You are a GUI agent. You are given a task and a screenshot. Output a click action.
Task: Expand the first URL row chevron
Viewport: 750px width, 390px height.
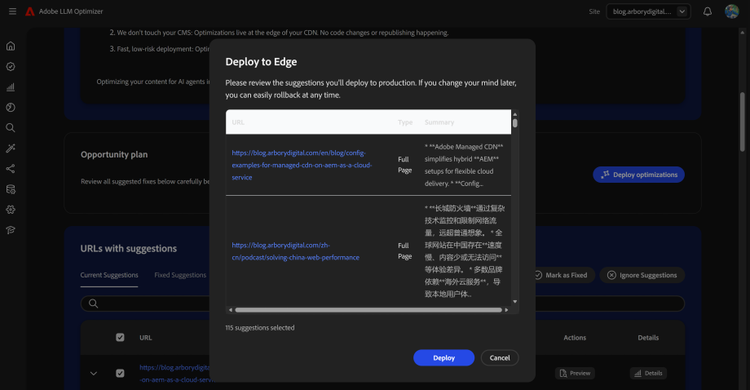pos(94,373)
